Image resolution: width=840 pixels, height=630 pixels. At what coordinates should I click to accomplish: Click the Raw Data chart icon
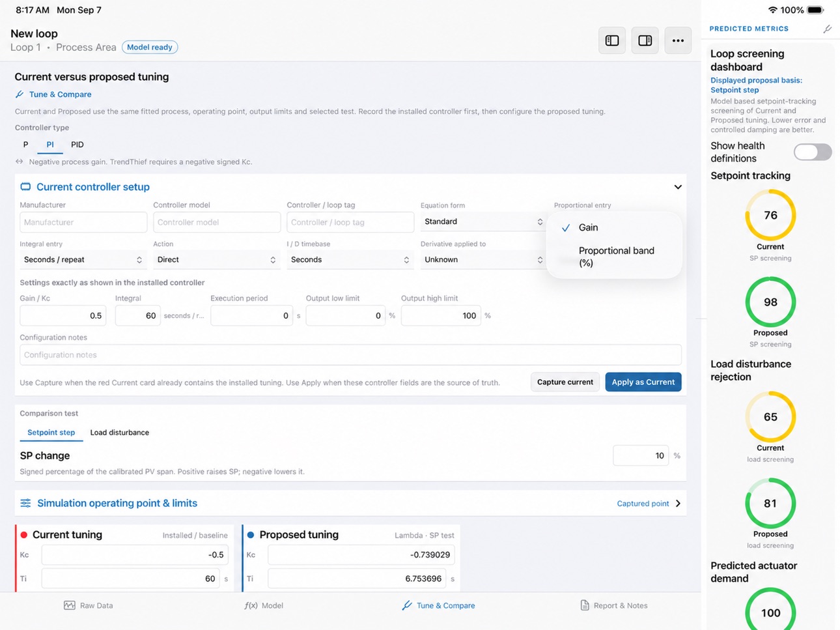pyautogui.click(x=70, y=605)
